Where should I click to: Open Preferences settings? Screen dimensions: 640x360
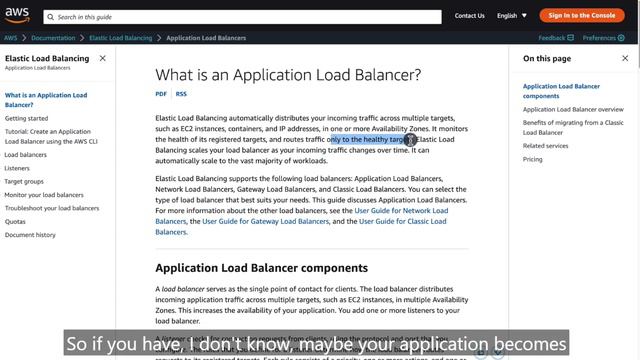tap(603, 38)
